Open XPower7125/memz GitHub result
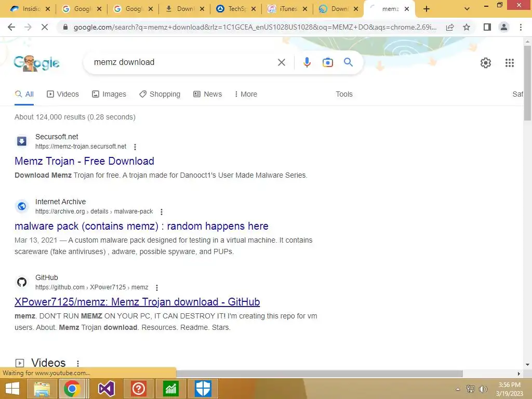Viewport: 532px width, 399px height. pyautogui.click(x=137, y=302)
